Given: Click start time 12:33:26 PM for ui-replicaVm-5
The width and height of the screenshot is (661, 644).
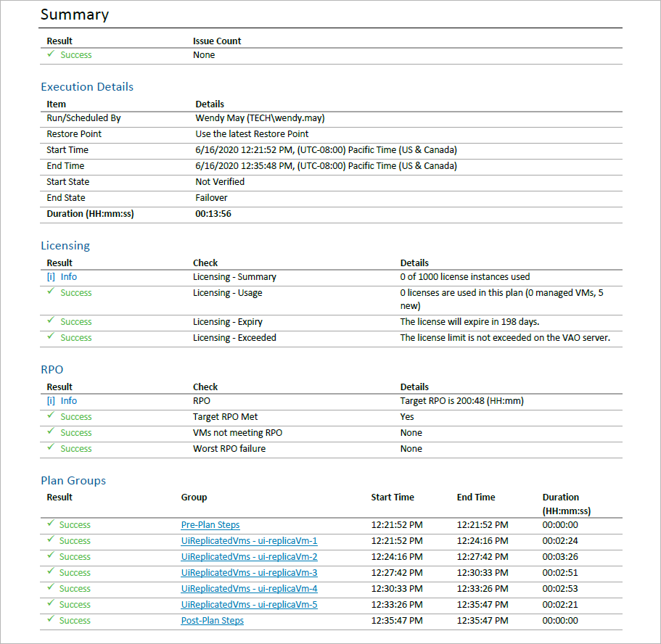Looking at the screenshot, I should (x=397, y=605).
